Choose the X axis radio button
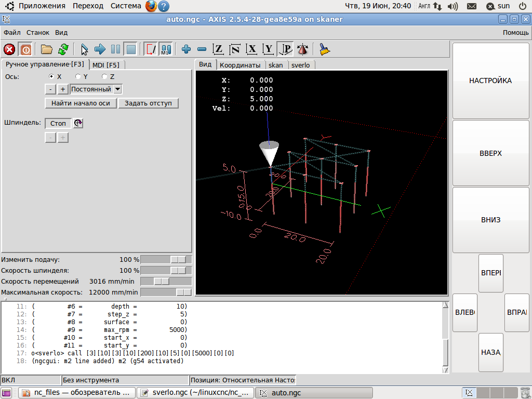This screenshot has width=532, height=399. (51, 76)
